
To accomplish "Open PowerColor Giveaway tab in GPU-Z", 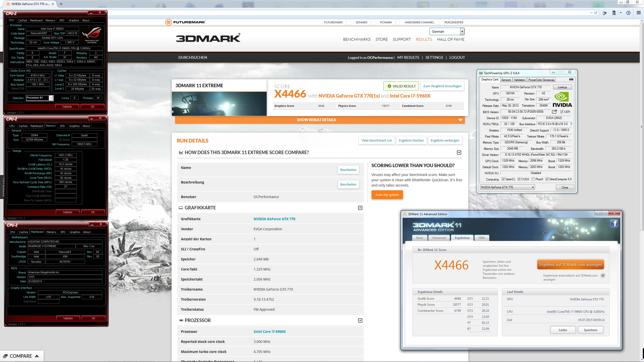I will pos(541,80).
